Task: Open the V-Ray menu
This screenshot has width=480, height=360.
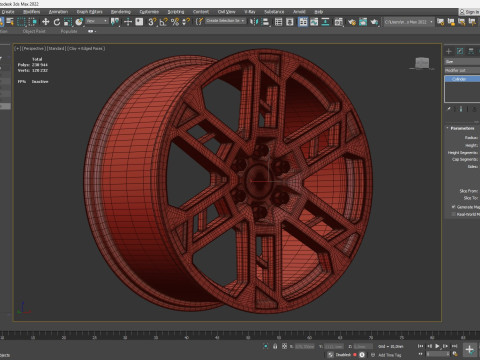Action: tap(250, 12)
